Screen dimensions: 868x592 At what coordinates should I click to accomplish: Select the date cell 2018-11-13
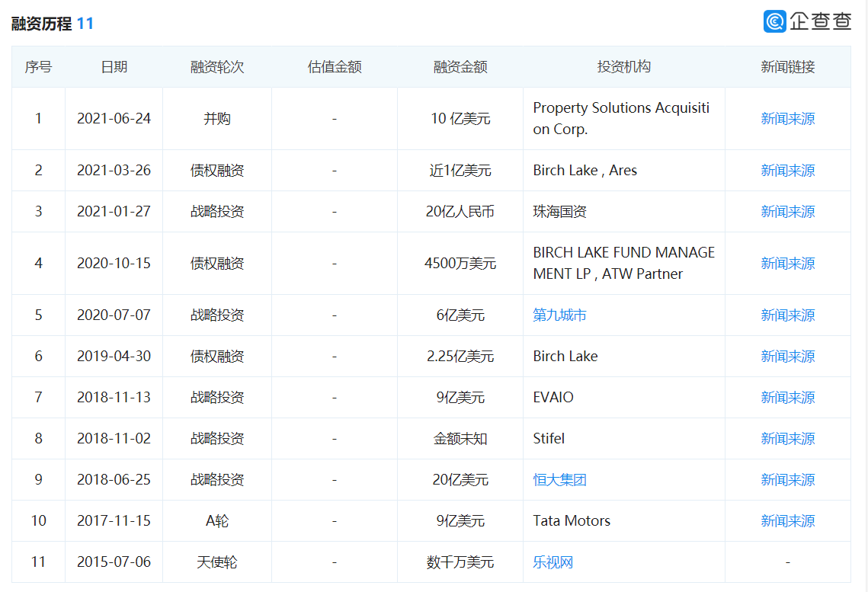(x=114, y=397)
